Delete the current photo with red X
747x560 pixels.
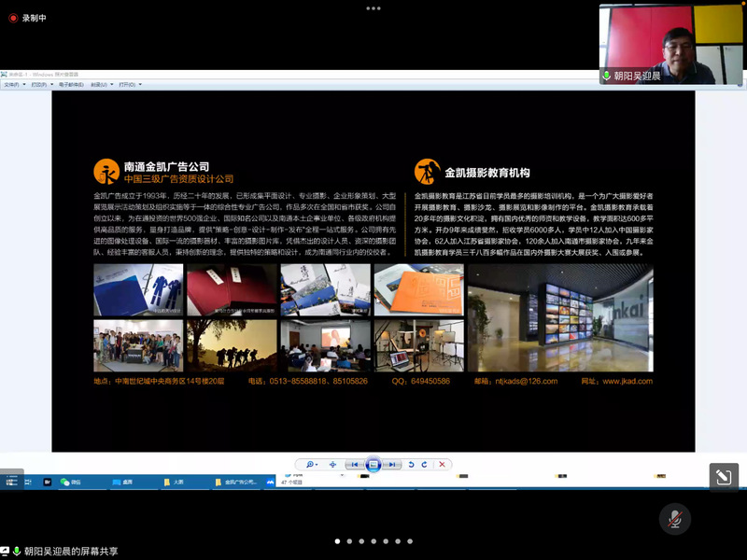click(442, 464)
